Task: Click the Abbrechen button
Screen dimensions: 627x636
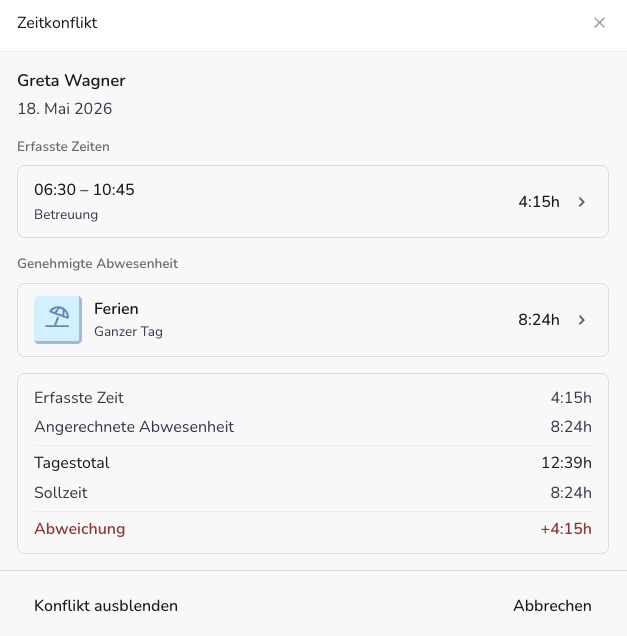Action: [x=552, y=606]
